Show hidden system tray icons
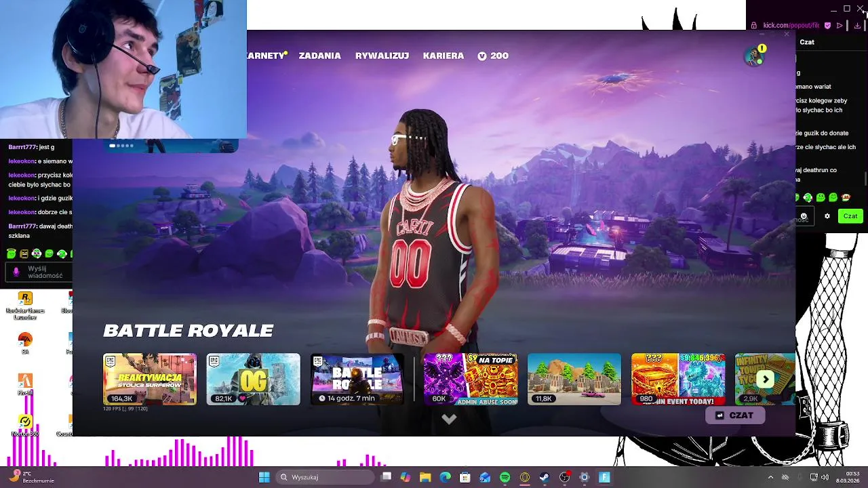Screen dimensions: 868x488 (770, 477)
